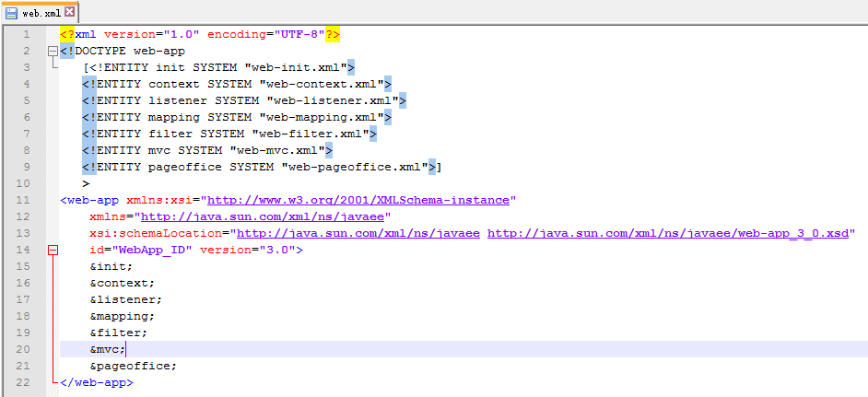Click the &context; entity reference
The image size is (868, 397).
pos(123,284)
